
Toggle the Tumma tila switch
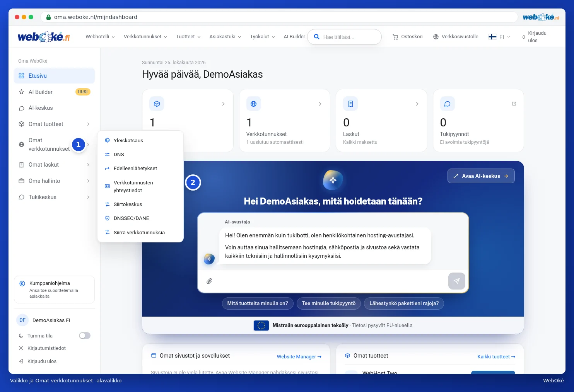pos(85,336)
